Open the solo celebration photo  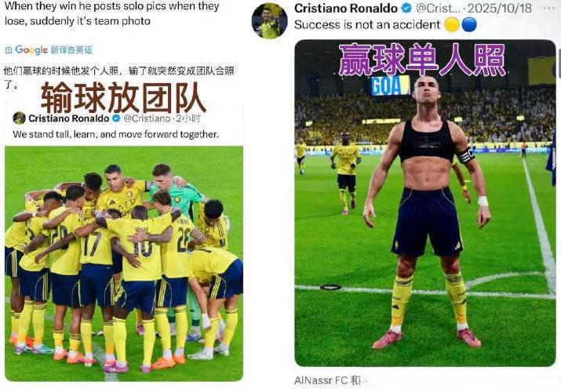(x=425, y=203)
